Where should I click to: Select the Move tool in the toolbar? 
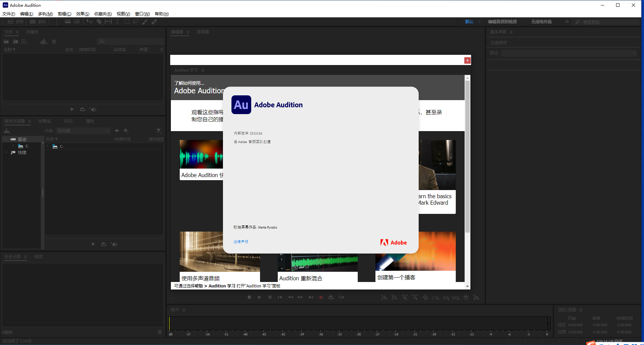click(x=89, y=21)
